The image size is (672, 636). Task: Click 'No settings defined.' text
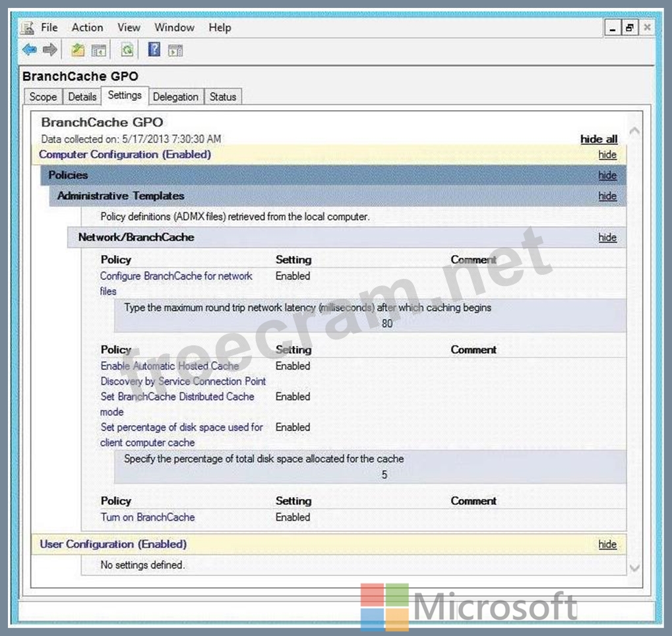(142, 565)
